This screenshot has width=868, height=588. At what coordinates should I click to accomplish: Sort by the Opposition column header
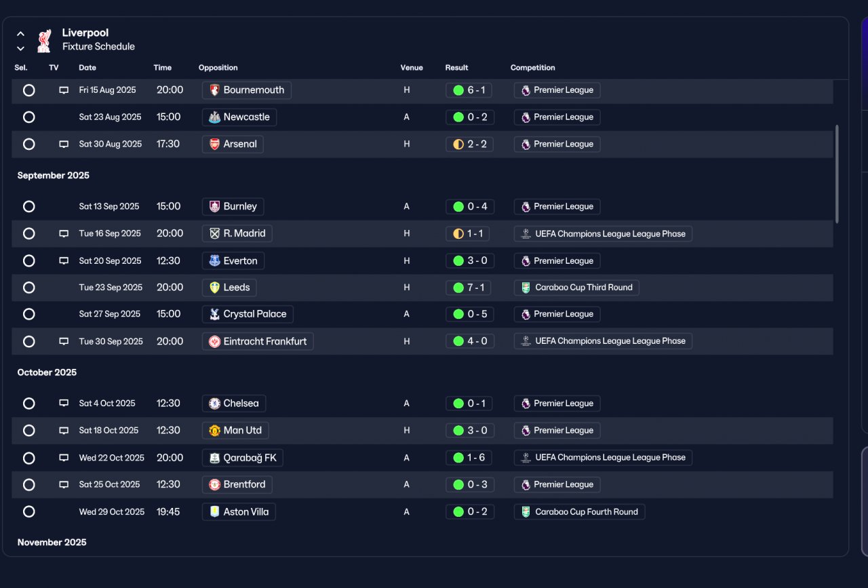tap(218, 68)
